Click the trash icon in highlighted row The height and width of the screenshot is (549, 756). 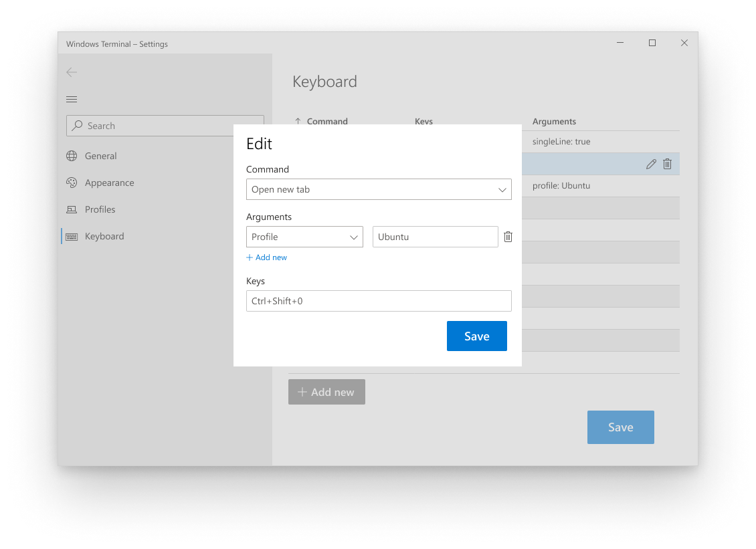667,164
